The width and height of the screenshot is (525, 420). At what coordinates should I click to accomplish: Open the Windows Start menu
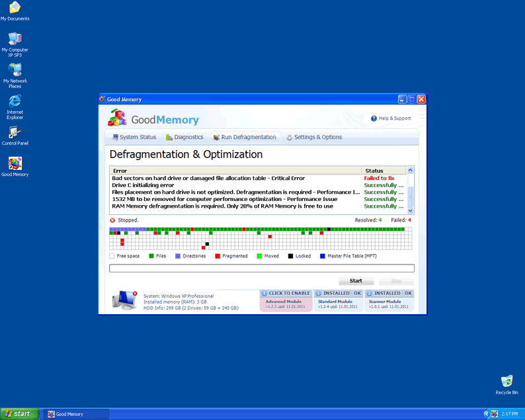pos(18,414)
